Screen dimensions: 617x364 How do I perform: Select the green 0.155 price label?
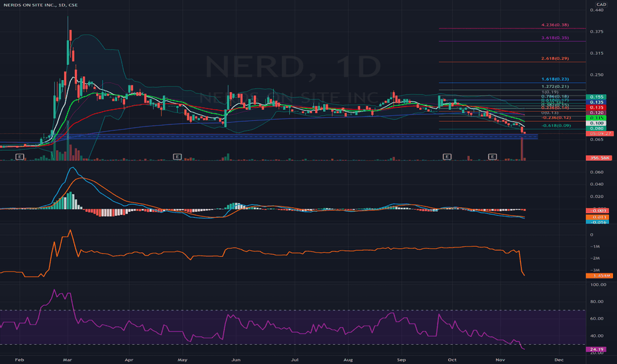tap(596, 97)
